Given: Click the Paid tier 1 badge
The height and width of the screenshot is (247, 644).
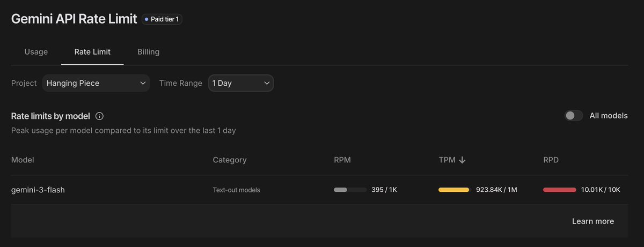Looking at the screenshot, I should pos(162,19).
